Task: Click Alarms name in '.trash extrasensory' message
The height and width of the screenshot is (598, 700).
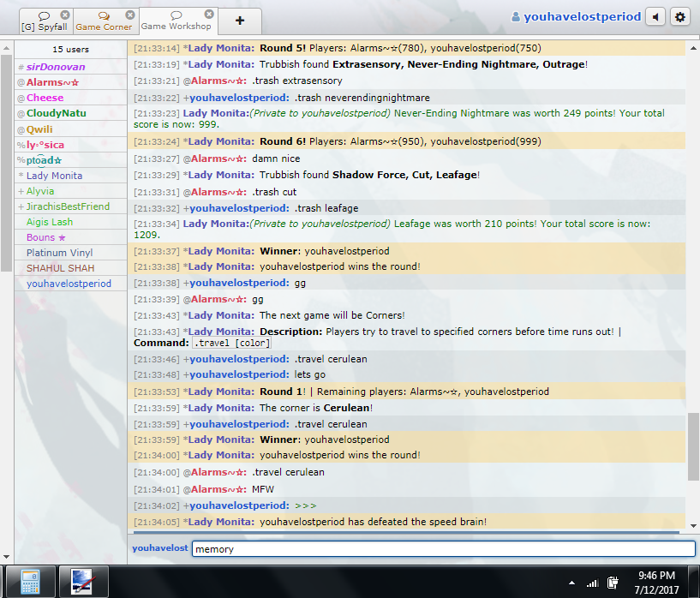Action: [x=218, y=81]
